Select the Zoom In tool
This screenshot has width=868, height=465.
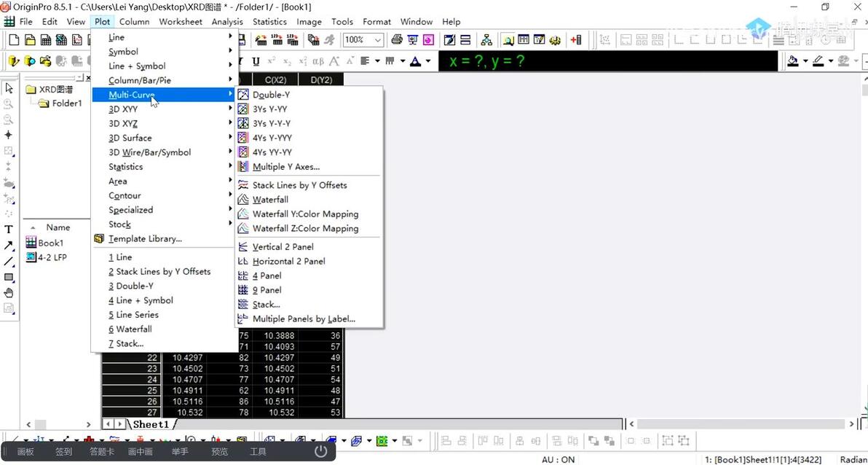click(x=9, y=103)
